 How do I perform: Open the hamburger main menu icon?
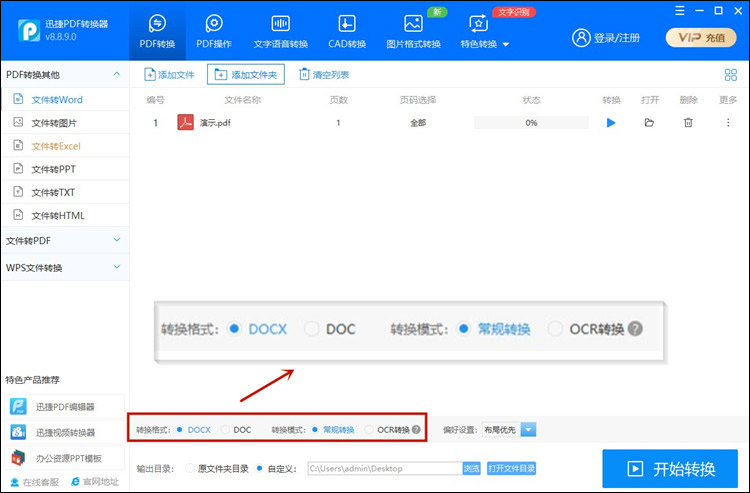click(x=680, y=11)
